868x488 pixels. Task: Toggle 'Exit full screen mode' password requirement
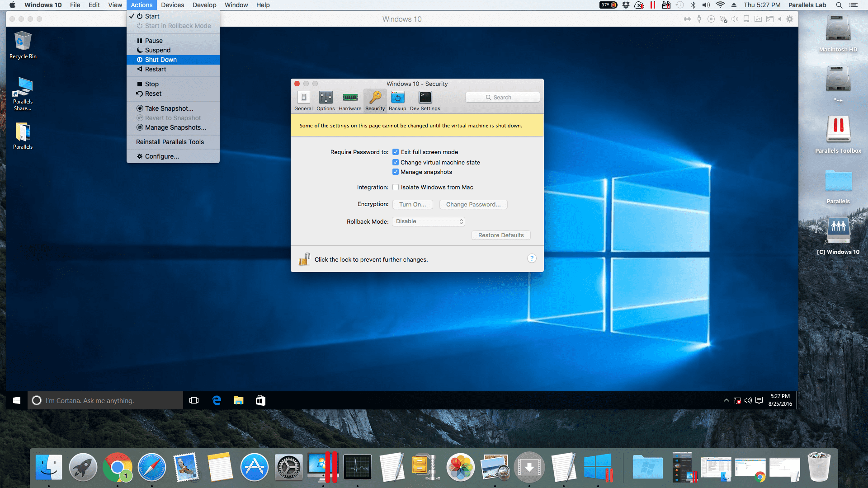(394, 151)
